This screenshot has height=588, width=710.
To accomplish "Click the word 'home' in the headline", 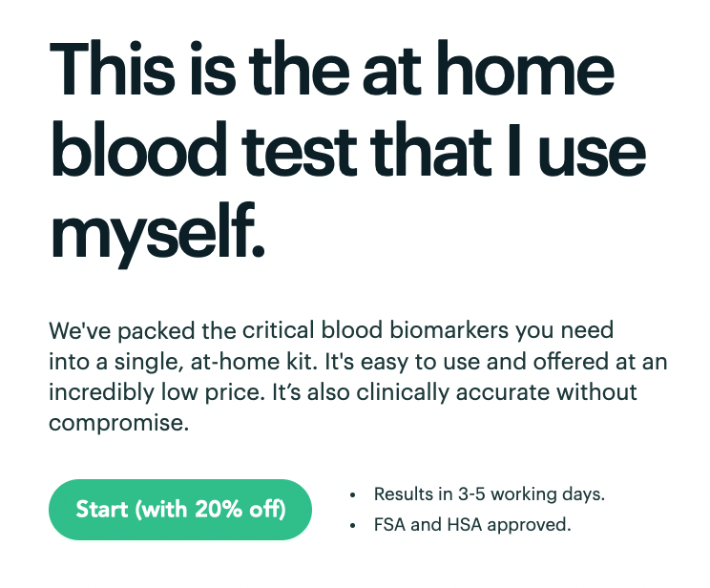I will click(x=524, y=69).
